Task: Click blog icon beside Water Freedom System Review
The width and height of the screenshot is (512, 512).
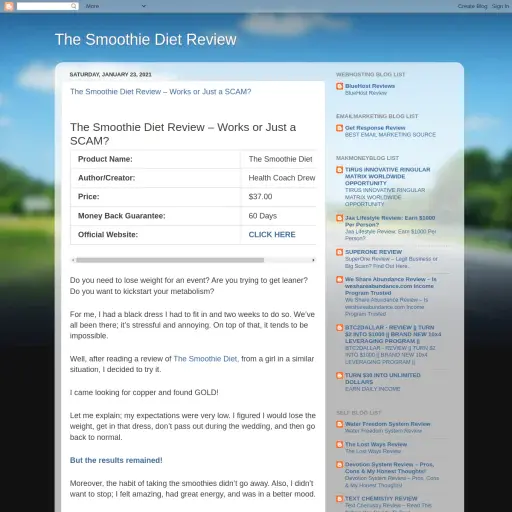Action: (340, 424)
